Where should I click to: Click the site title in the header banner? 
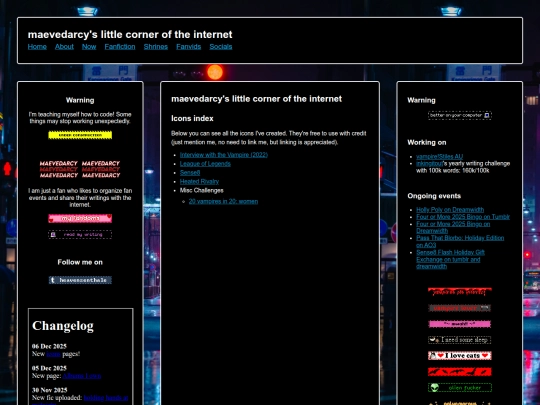pyautogui.click(x=130, y=34)
